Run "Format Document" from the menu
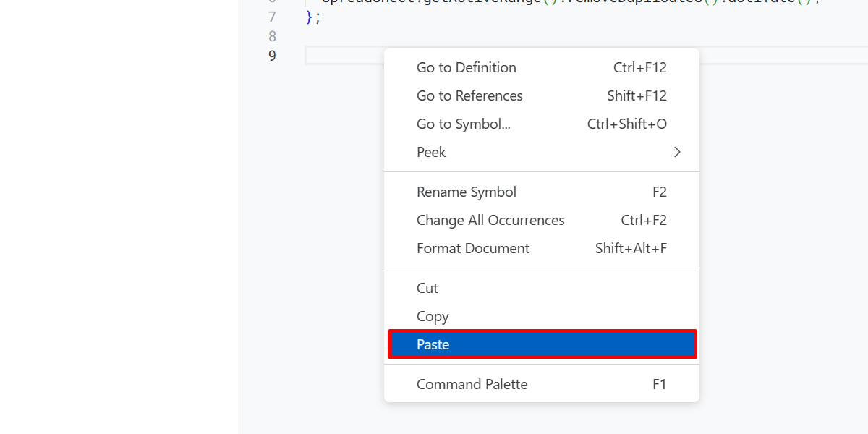The height and width of the screenshot is (434, 868). [x=473, y=248]
